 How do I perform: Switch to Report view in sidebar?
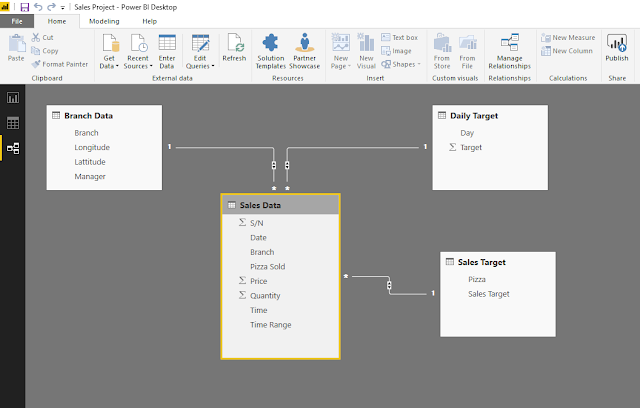point(13,98)
